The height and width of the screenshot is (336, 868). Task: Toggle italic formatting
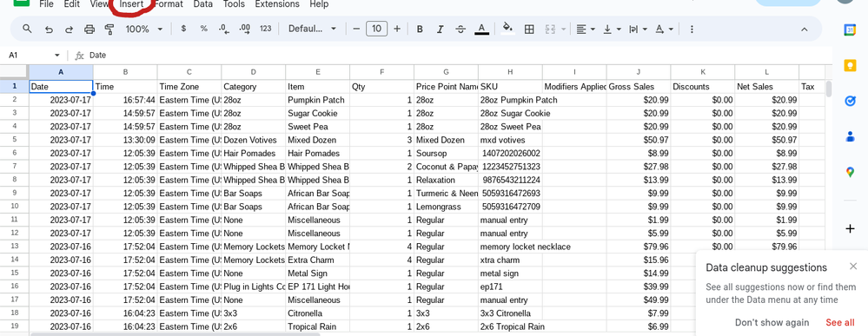[441, 30]
